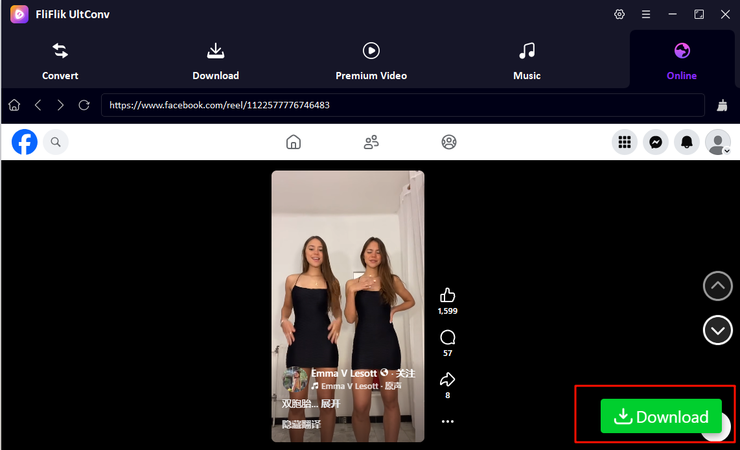This screenshot has height=450, width=740.
Task: Switch to the Download tab
Action: [x=216, y=61]
